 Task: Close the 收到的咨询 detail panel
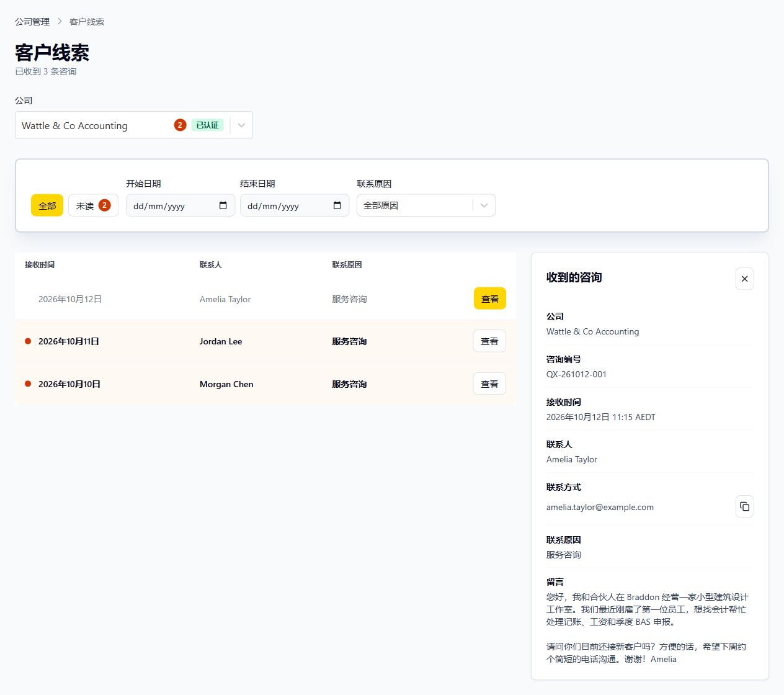[x=744, y=279]
